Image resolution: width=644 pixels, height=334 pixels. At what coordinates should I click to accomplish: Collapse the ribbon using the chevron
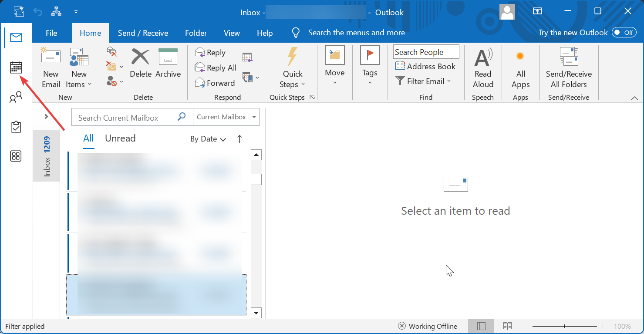pos(634,98)
